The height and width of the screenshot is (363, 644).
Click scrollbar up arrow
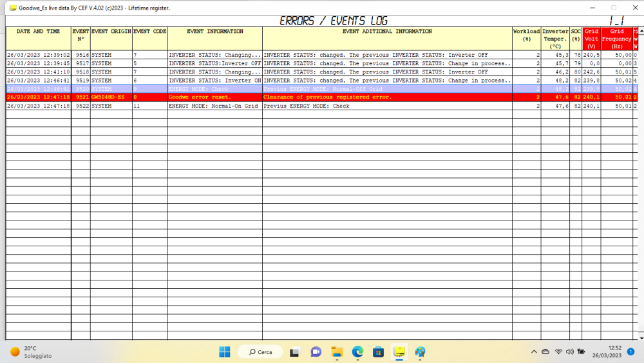point(641,31)
